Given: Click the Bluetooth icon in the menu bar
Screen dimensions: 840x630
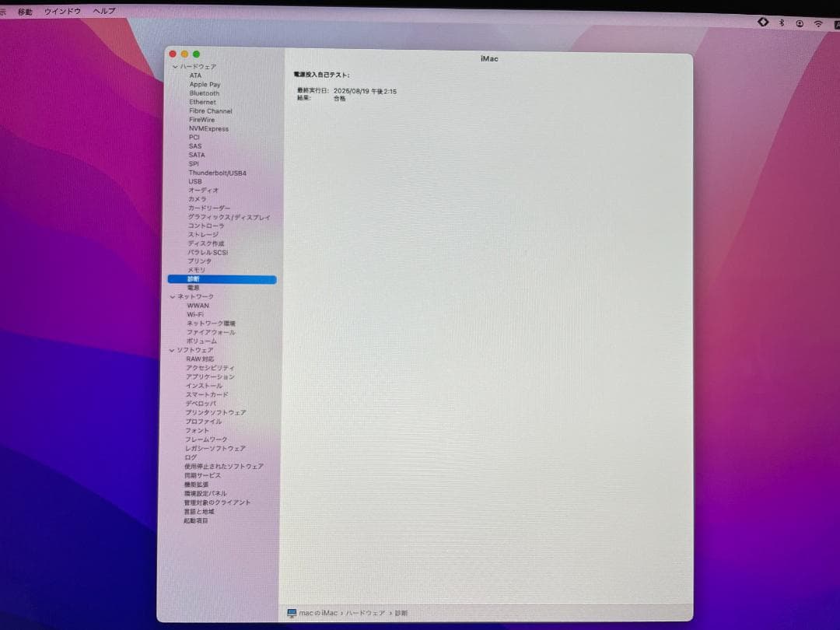Looking at the screenshot, I should click(781, 23).
